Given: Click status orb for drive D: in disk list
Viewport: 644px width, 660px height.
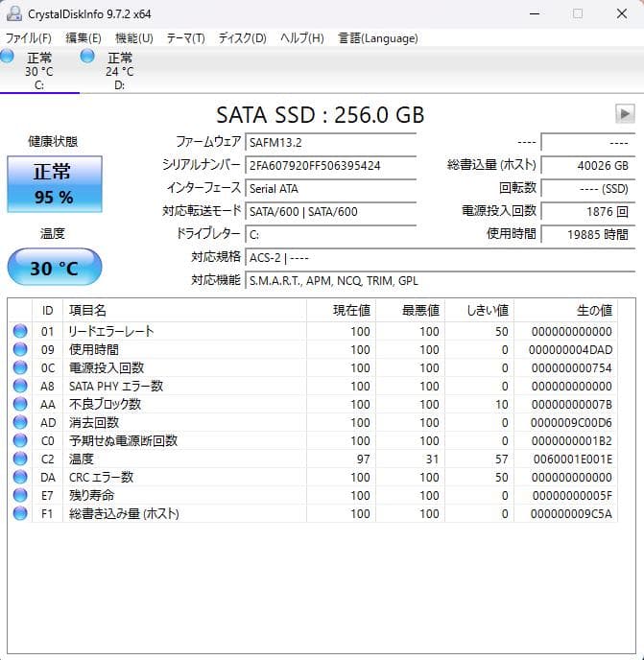Looking at the screenshot, I should [87, 57].
